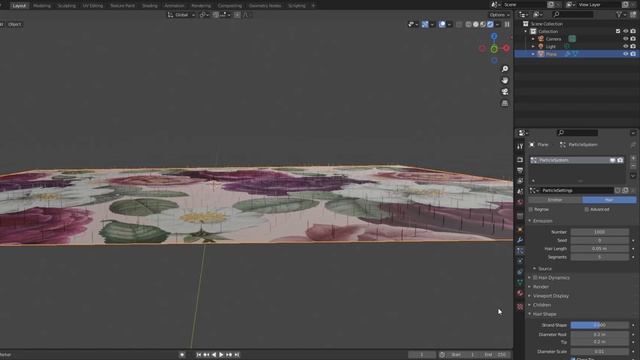Open the Particles properties tab
640x360 pixels.
tap(520, 251)
